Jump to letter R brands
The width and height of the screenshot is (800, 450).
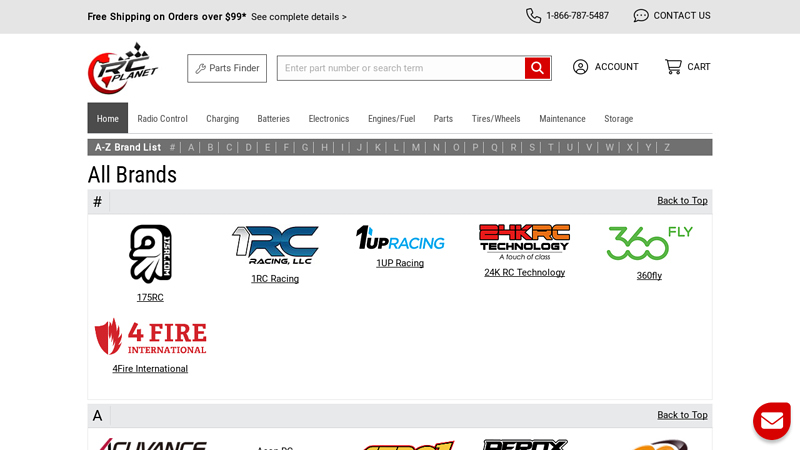click(x=513, y=147)
